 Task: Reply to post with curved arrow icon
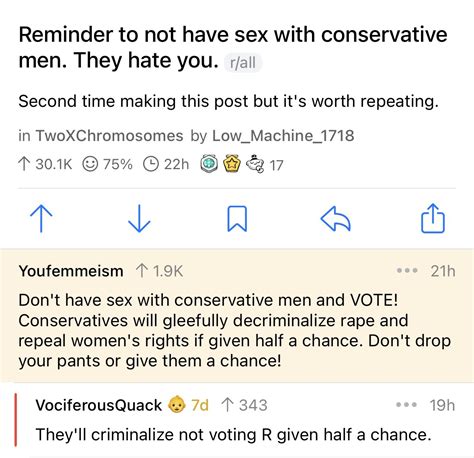tap(335, 218)
